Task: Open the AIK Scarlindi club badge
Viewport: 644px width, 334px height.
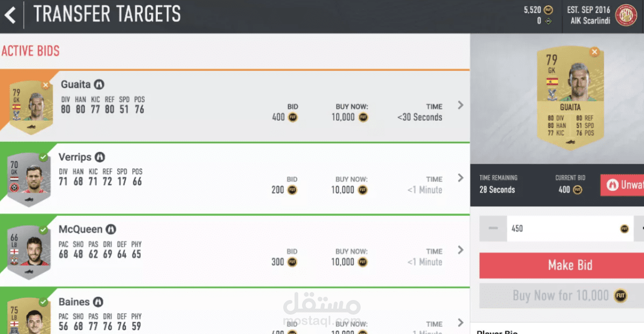Action: coord(626,15)
